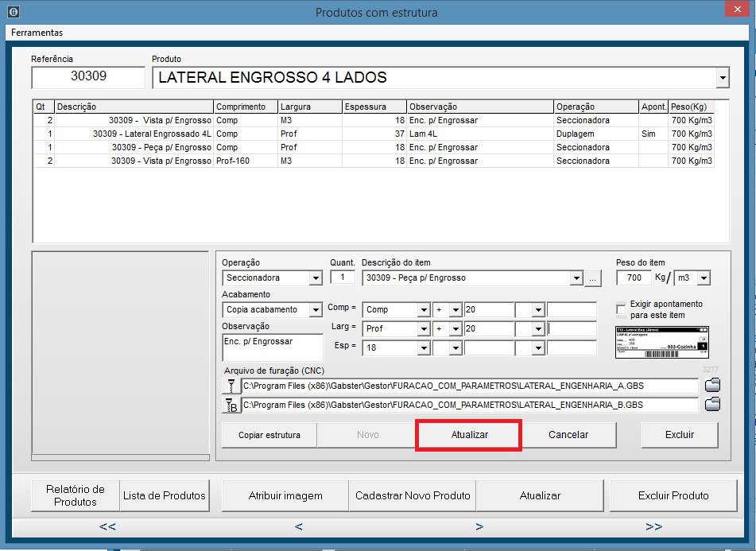756x551 pixels.
Task: Go to the last product with >>
Action: pos(653,526)
